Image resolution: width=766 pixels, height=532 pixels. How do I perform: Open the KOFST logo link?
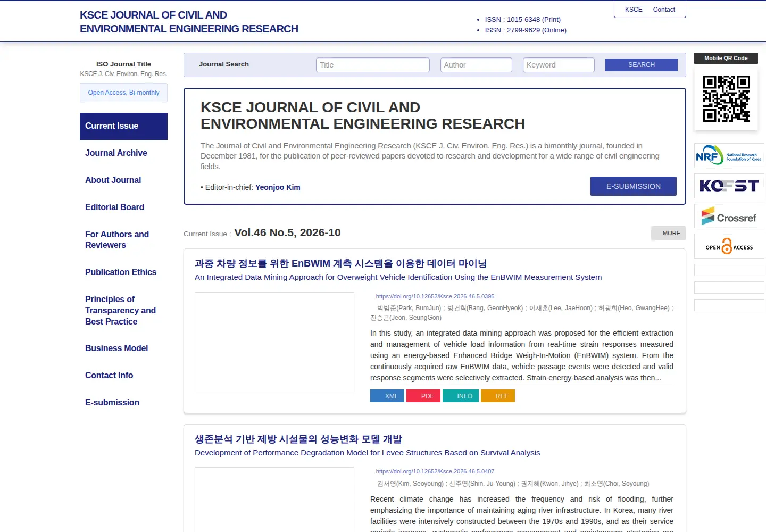[x=729, y=186]
